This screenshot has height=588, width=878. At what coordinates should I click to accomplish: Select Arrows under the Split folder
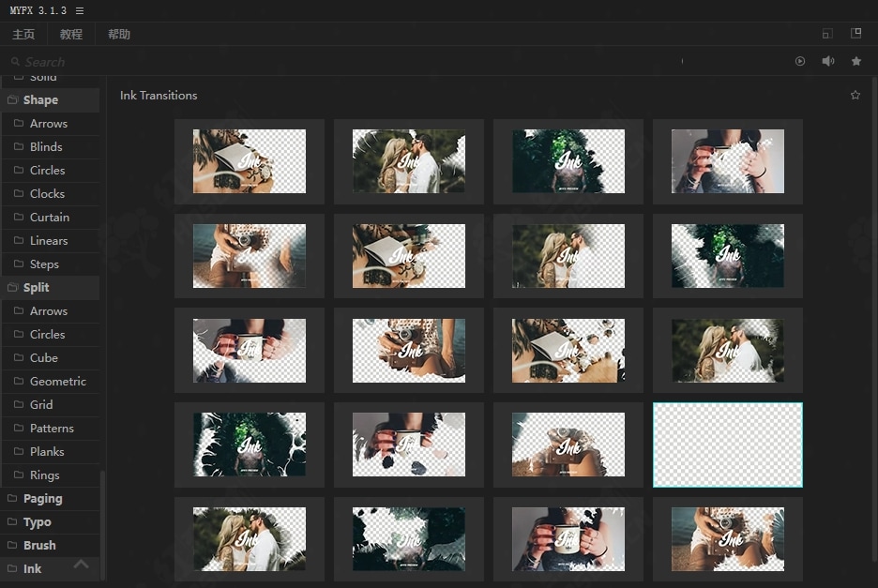pos(51,310)
